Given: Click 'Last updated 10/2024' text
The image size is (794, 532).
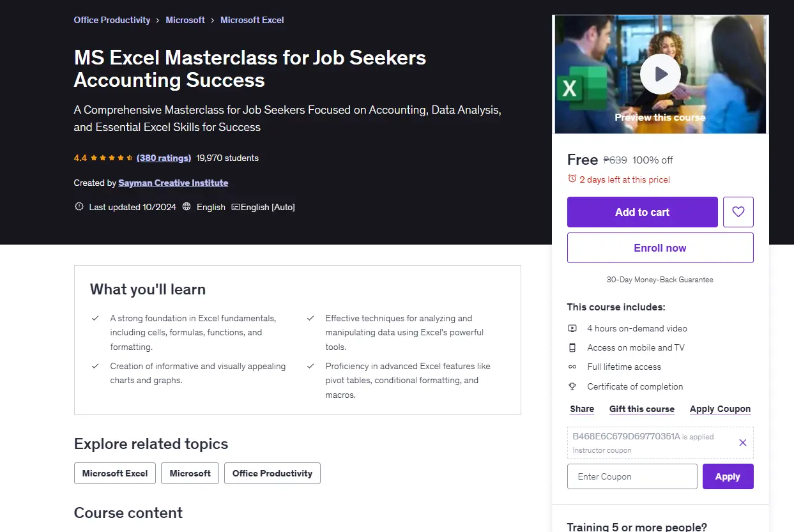Looking at the screenshot, I should click(x=133, y=207).
